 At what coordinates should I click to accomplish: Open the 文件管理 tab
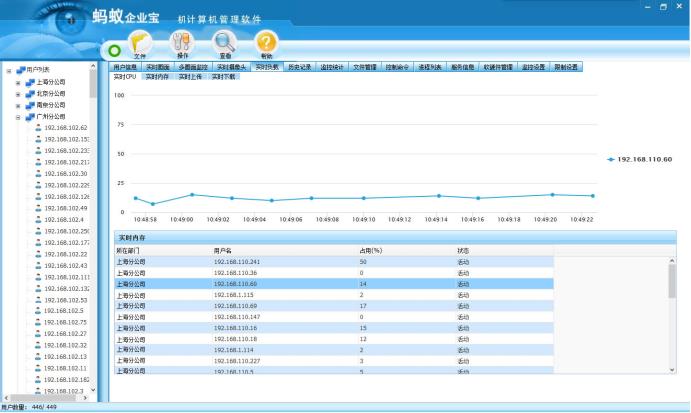click(365, 67)
